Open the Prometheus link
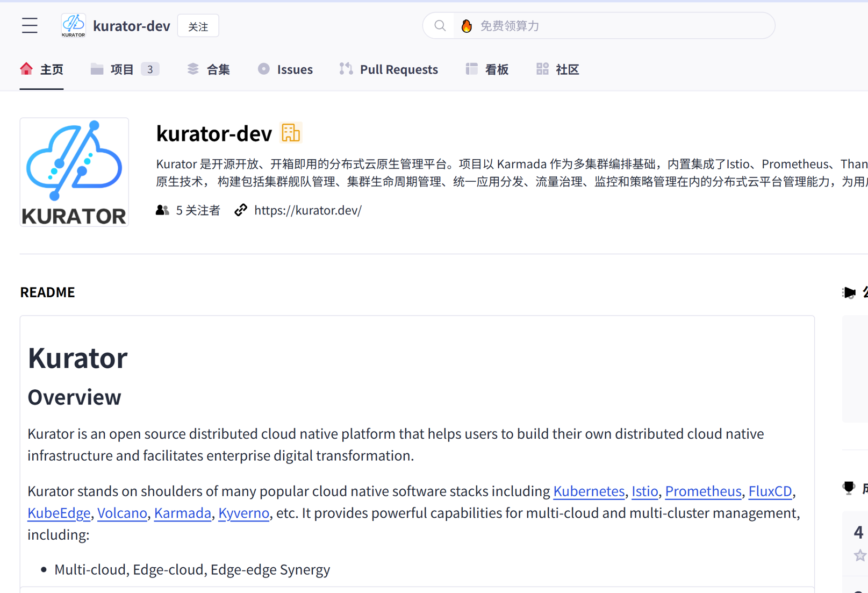Viewport: 868px width, 593px height. pyautogui.click(x=703, y=491)
